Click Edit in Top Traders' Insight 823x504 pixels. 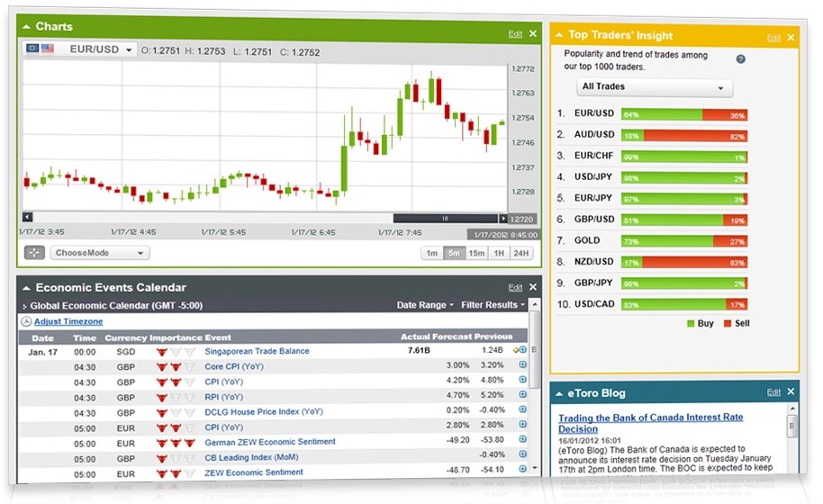click(773, 38)
